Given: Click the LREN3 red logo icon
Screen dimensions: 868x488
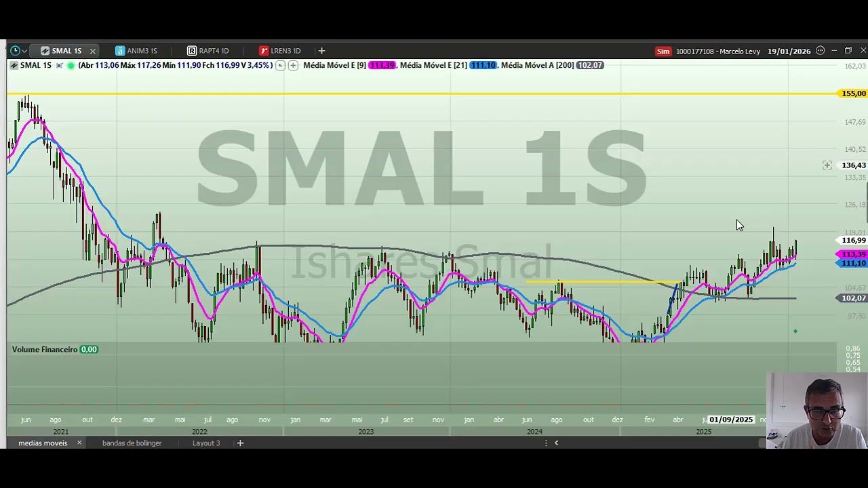Looking at the screenshot, I should click(x=264, y=50).
